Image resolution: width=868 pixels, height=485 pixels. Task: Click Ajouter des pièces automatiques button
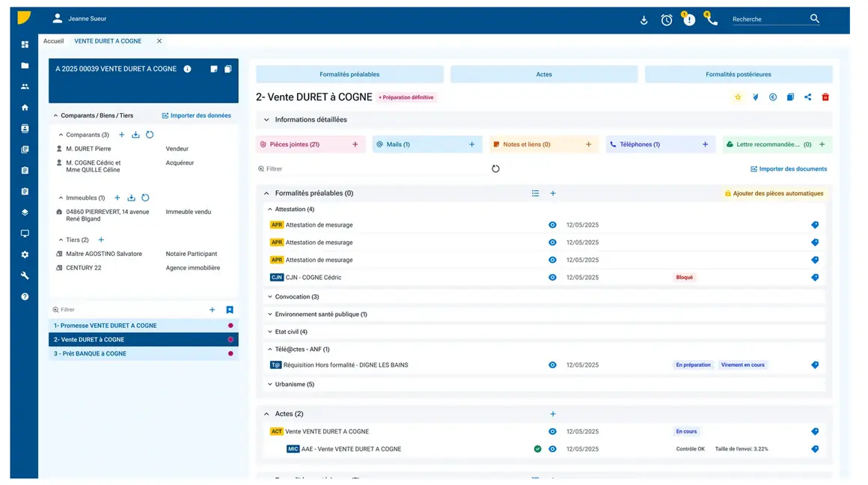pos(774,194)
